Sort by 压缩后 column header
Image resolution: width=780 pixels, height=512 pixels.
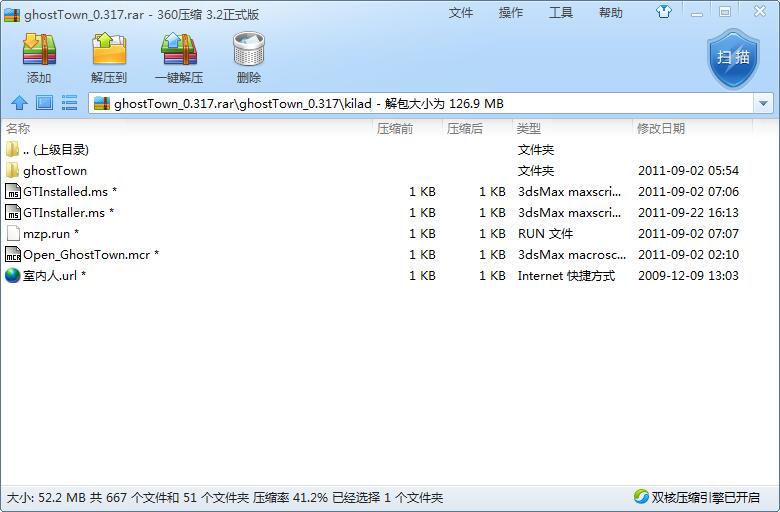[465, 129]
